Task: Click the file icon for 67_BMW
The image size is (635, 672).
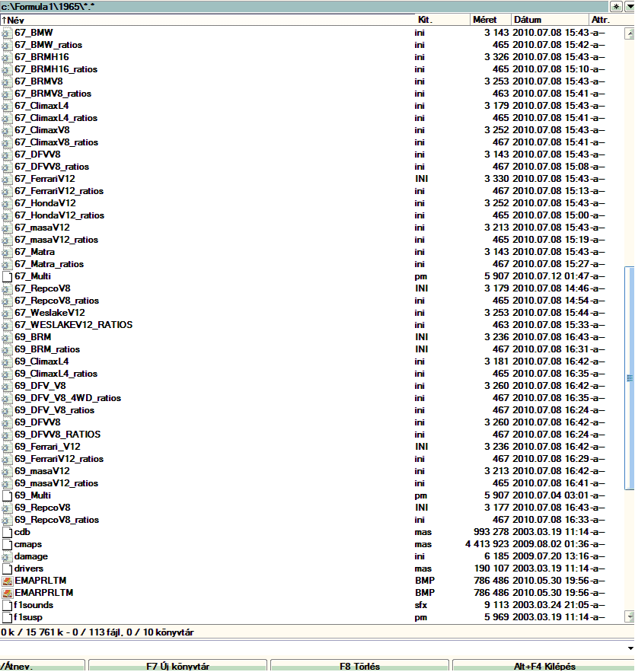Action: point(7,33)
